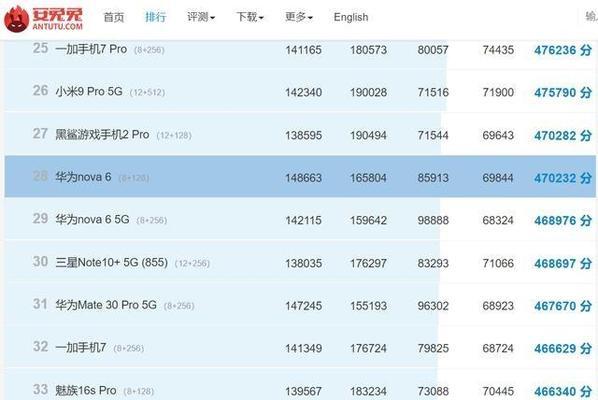Expand the 评测 dropdown menu
598x400 pixels.
(x=201, y=17)
